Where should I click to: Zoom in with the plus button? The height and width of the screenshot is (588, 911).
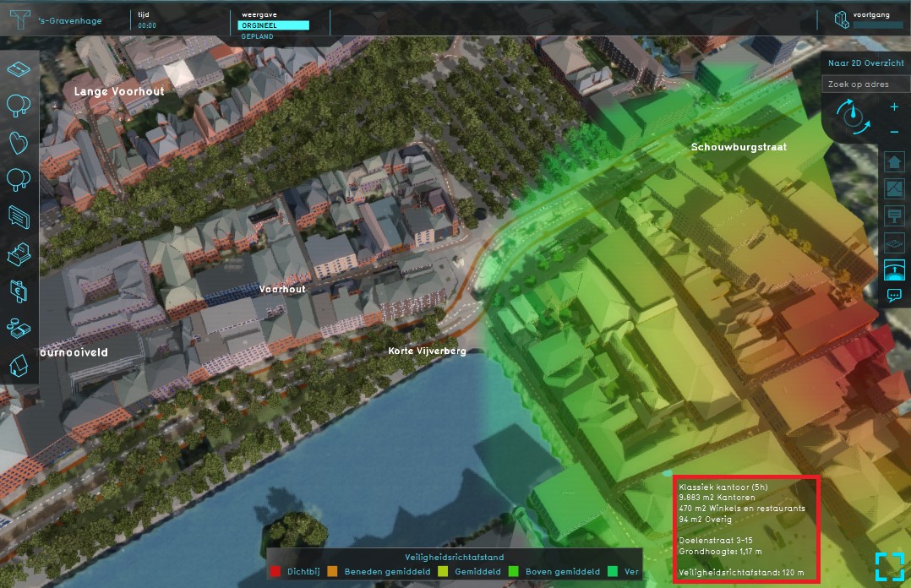[x=894, y=107]
